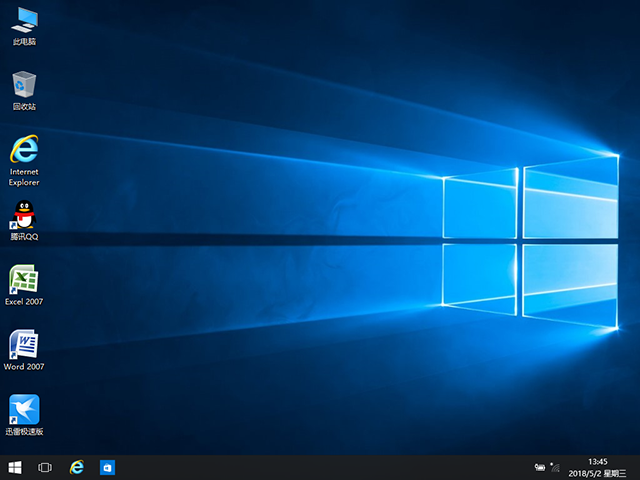Viewport: 640px width, 480px height.
Task: Open the calendar from the 13:45 clock
Action: [x=598, y=462]
